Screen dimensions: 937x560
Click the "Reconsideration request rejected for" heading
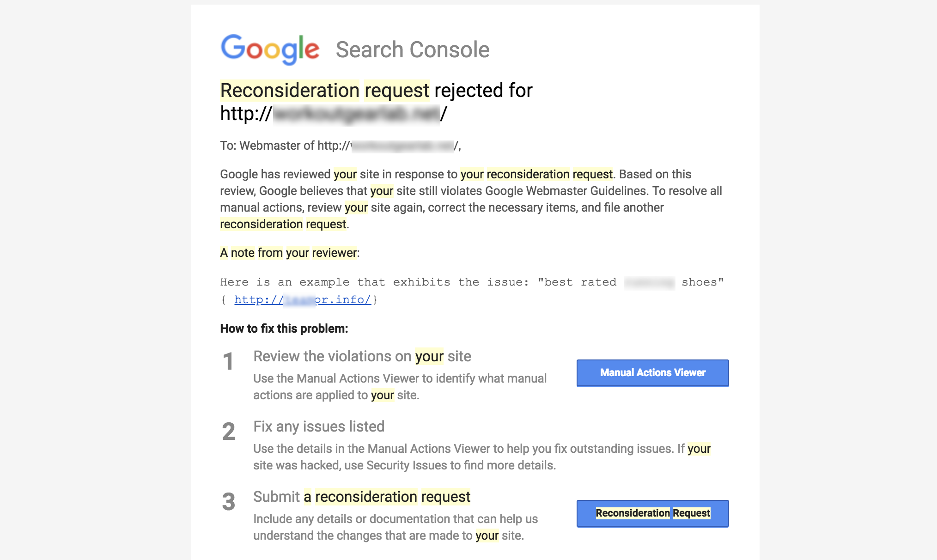point(376,91)
